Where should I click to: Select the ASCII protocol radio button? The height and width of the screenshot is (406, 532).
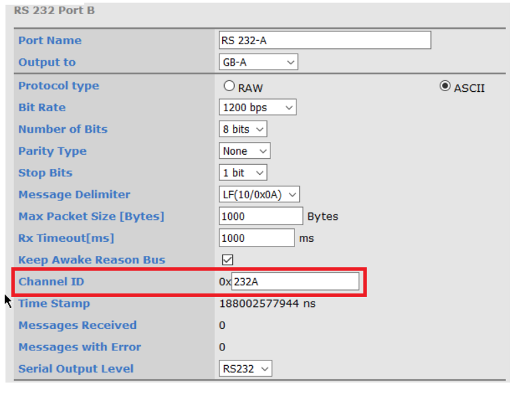coord(445,86)
